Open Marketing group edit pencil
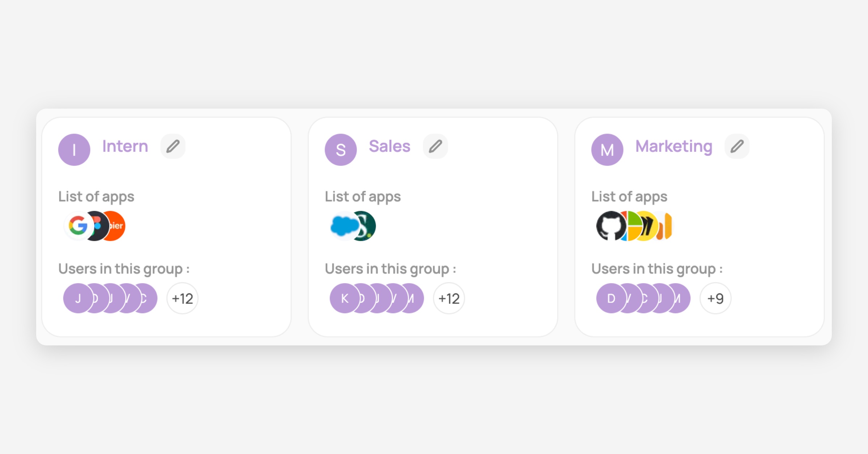Viewport: 868px width, 454px height. 737,146
